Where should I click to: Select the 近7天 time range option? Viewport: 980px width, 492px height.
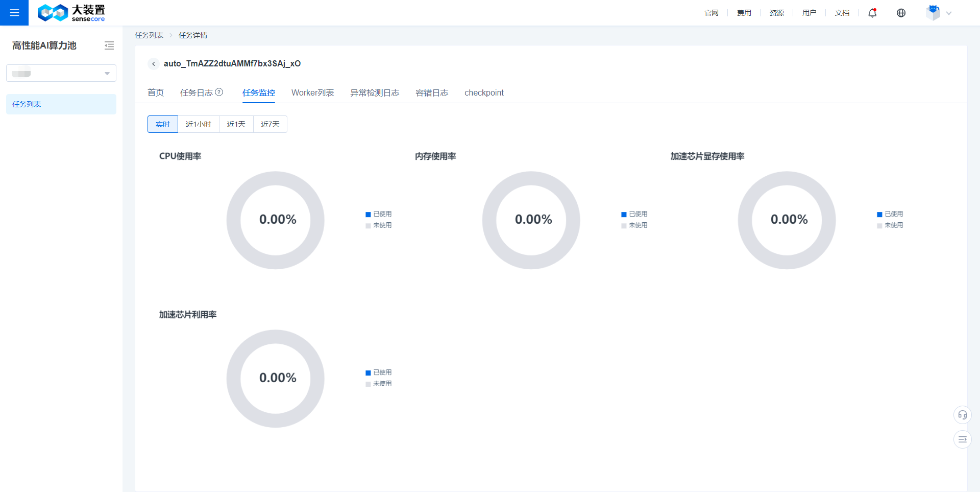(270, 124)
